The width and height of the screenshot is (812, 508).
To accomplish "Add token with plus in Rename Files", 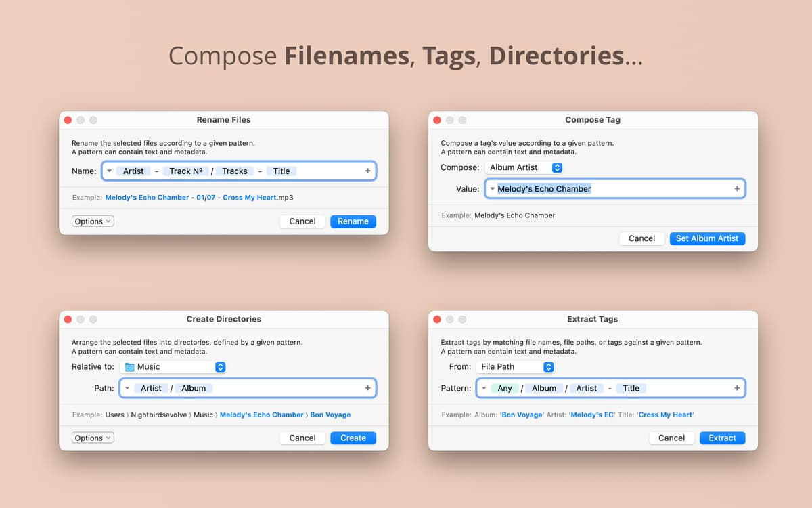I will pos(367,171).
